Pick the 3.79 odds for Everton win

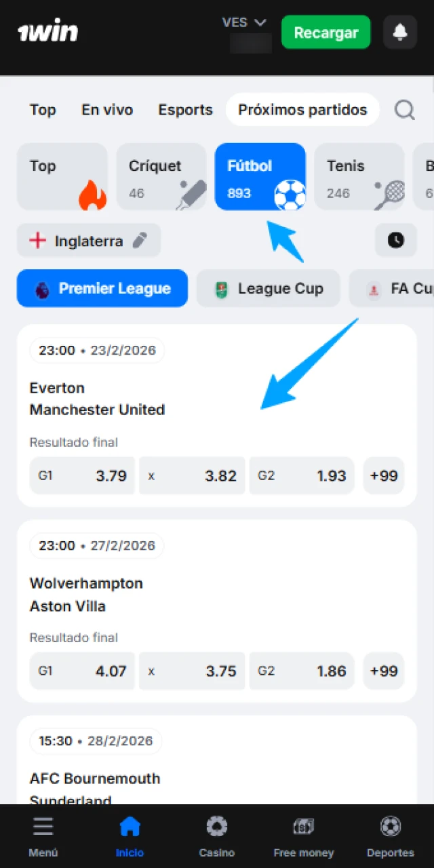tap(82, 475)
